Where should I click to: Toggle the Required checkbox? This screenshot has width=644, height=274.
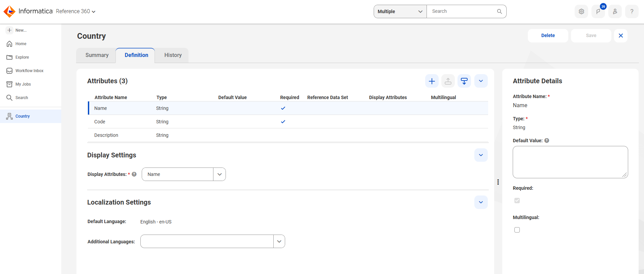[517, 201]
